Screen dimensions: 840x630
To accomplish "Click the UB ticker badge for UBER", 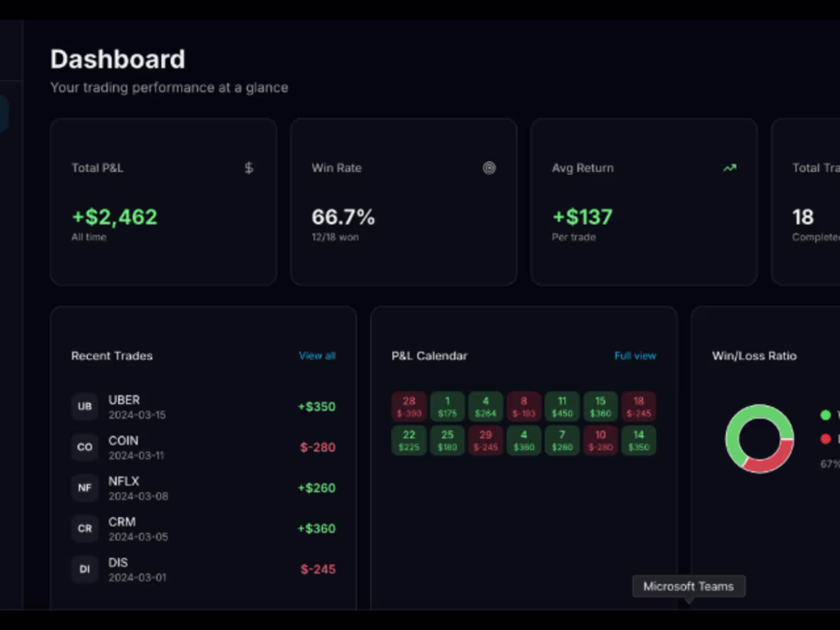I will point(85,406).
